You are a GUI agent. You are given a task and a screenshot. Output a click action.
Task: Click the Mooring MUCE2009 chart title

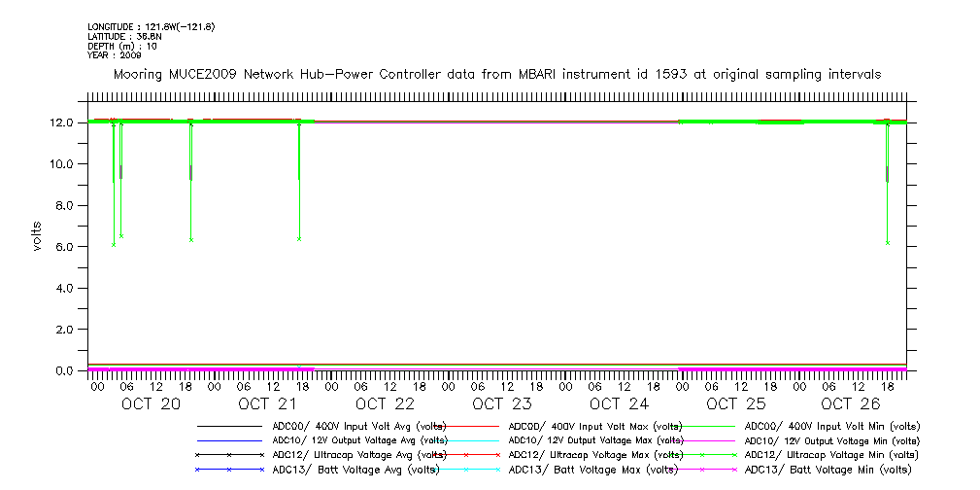pyautogui.click(x=497, y=74)
